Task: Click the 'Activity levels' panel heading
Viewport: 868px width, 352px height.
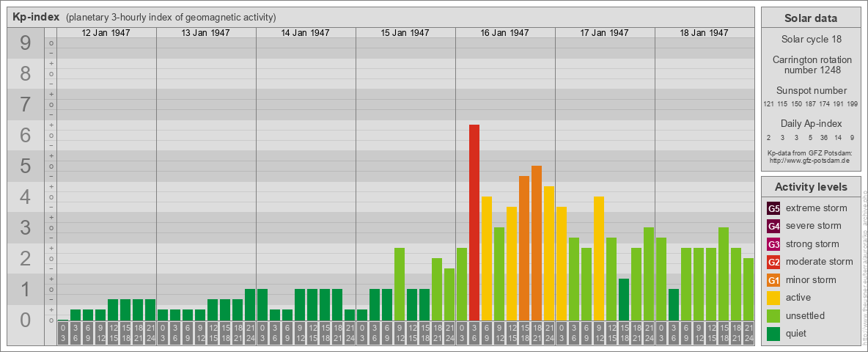Action: (810, 187)
